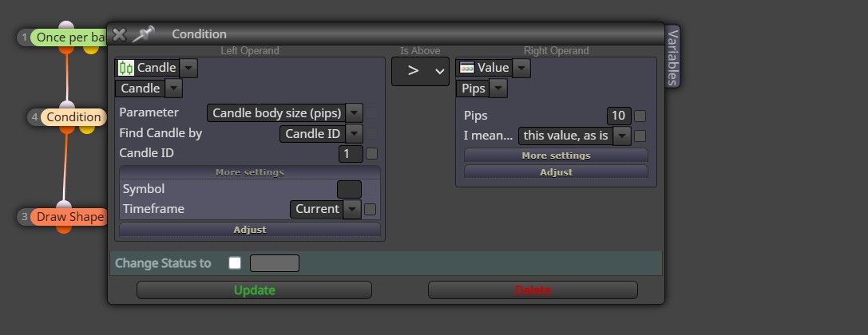The height and width of the screenshot is (335, 868).
Task: Click the Candle chart icon in left operand
Action: (x=126, y=68)
